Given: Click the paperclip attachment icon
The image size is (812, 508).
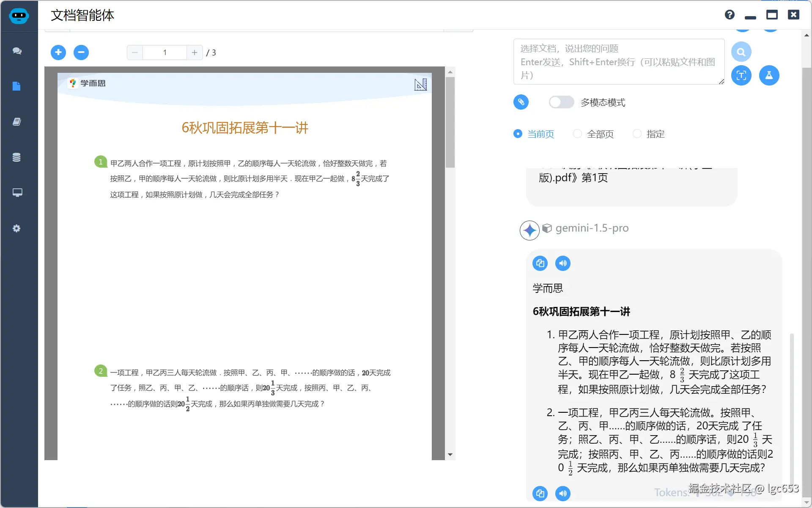Looking at the screenshot, I should coord(521,102).
